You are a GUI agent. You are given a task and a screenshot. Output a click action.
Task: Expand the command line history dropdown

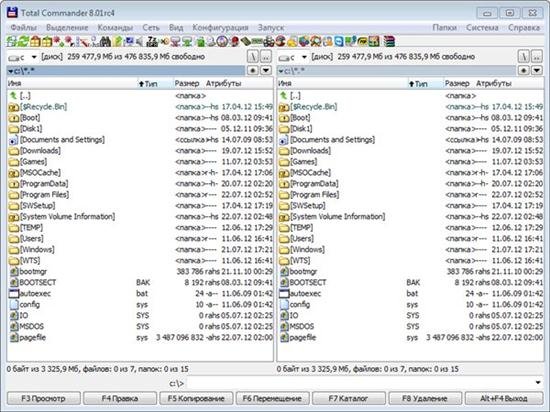538,383
